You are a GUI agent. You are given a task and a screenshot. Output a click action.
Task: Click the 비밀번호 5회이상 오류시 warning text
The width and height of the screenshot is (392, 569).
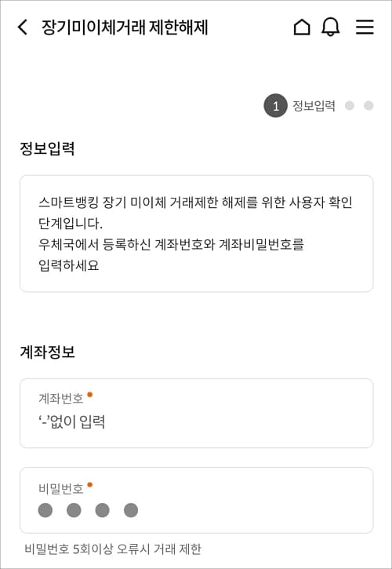113,549
